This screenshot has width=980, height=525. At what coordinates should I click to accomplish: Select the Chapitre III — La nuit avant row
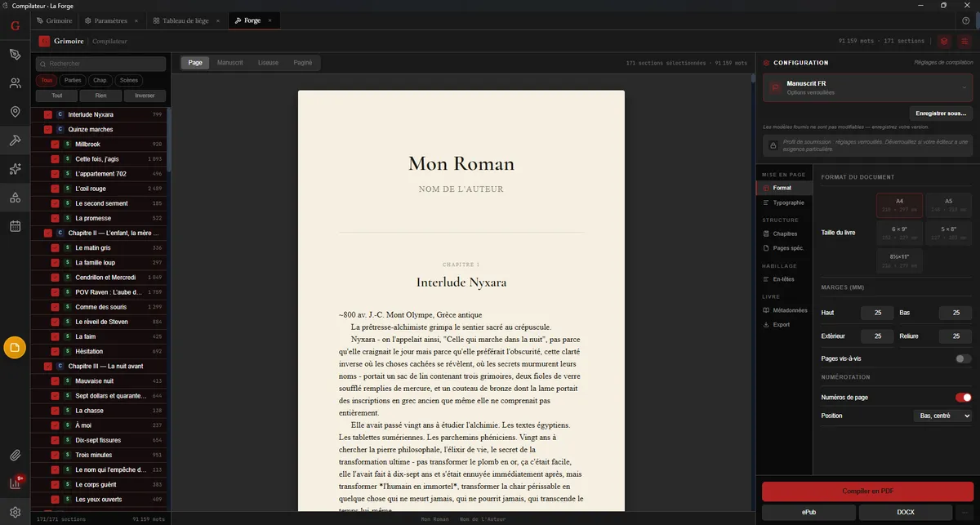[x=99, y=366]
